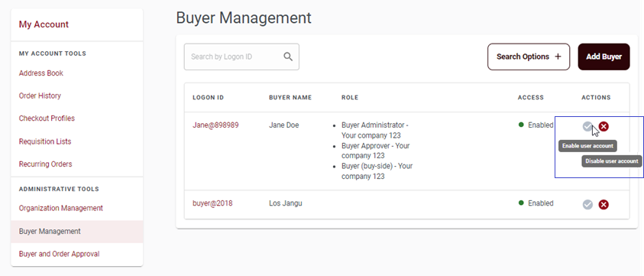Click the ADMINISTRATIVE TOOLS section label

[59, 189]
